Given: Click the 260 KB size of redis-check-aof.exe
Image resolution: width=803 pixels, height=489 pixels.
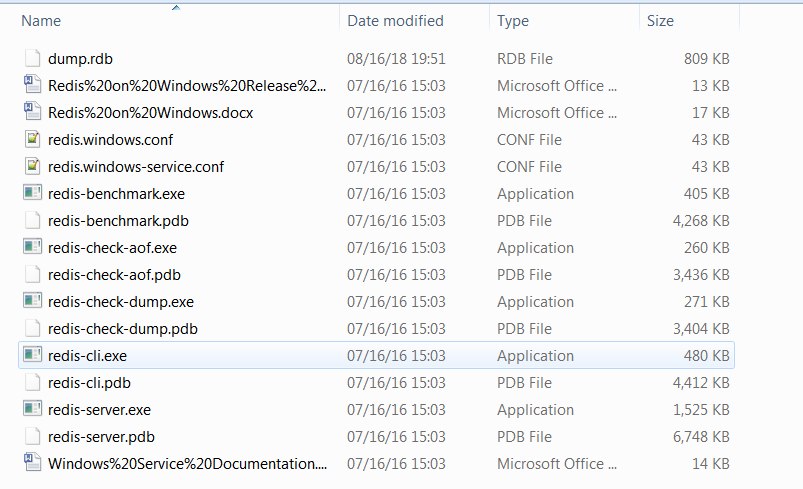Looking at the screenshot, I should pos(706,248).
